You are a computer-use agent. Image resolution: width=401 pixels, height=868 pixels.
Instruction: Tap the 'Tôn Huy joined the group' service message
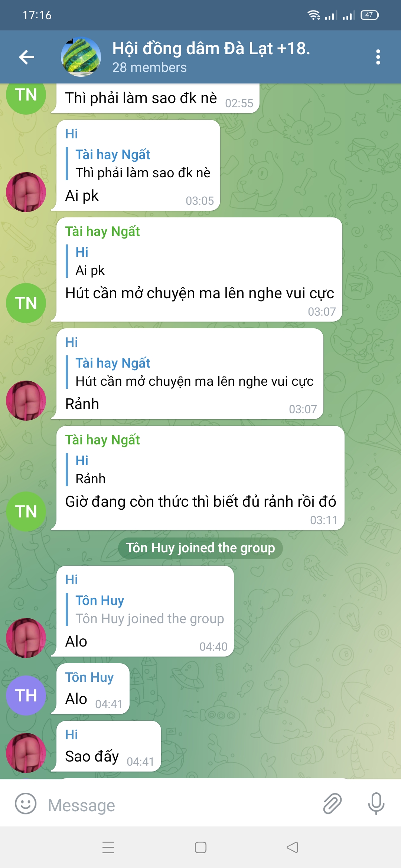click(x=200, y=548)
